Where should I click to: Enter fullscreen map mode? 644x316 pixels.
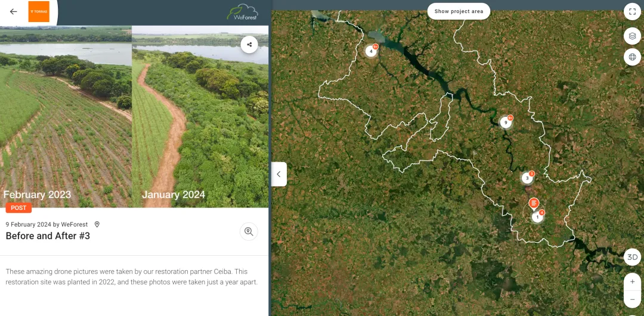coord(632,11)
